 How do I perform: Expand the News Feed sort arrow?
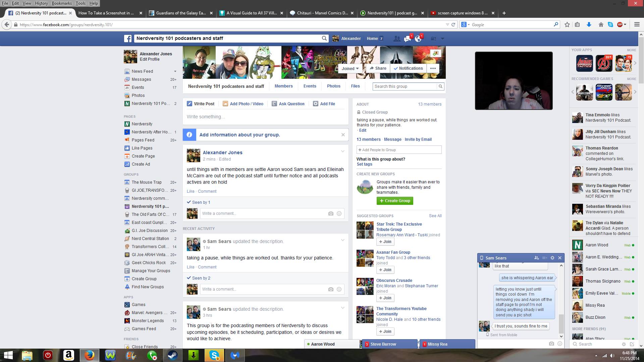175,71
